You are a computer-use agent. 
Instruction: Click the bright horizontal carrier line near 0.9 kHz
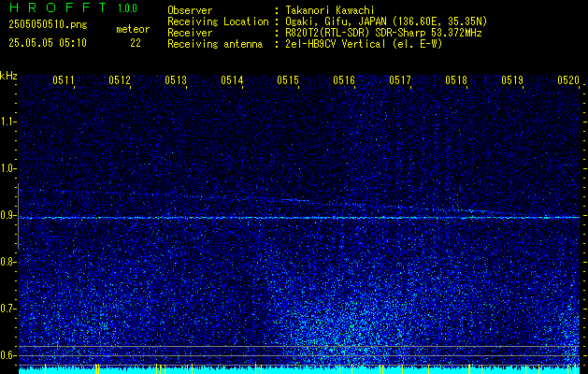click(x=299, y=218)
